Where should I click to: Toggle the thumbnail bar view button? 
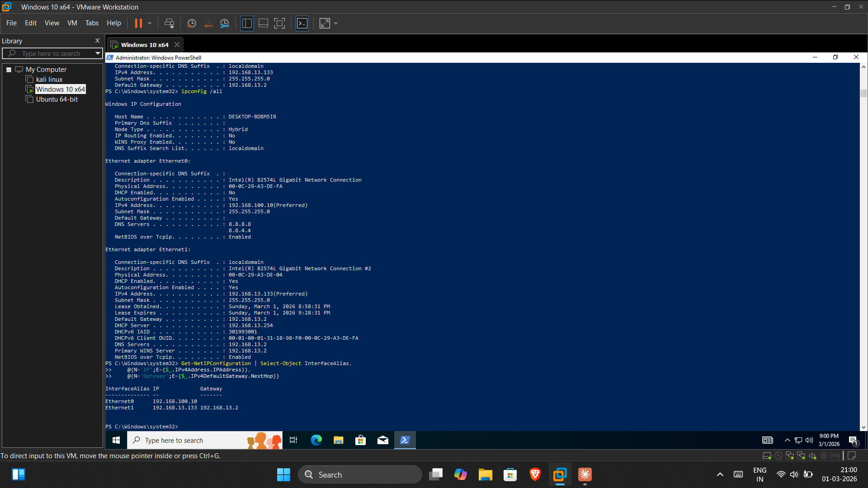click(263, 23)
